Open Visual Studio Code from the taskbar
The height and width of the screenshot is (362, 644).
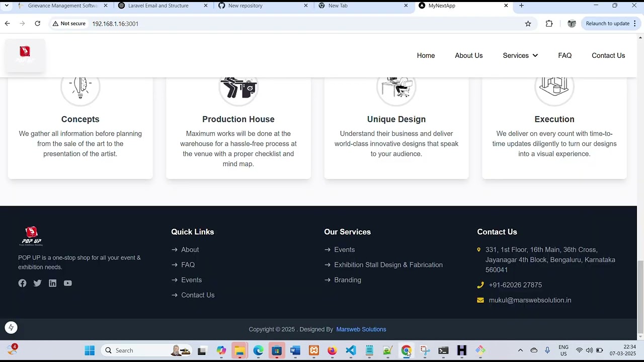coord(351,350)
